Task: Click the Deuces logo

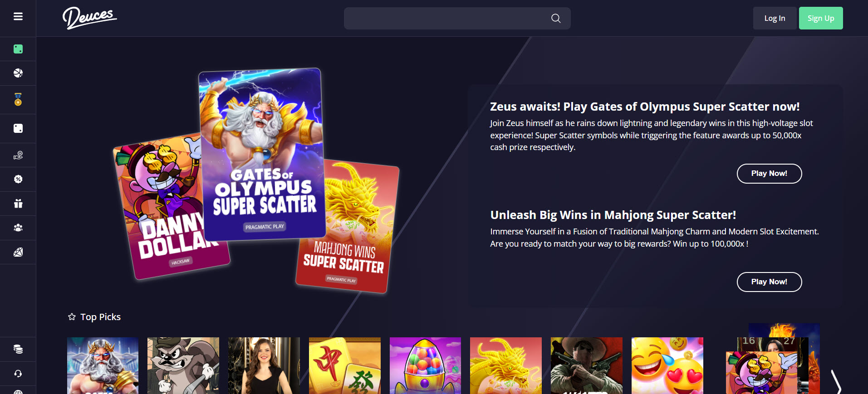Action: tap(89, 18)
